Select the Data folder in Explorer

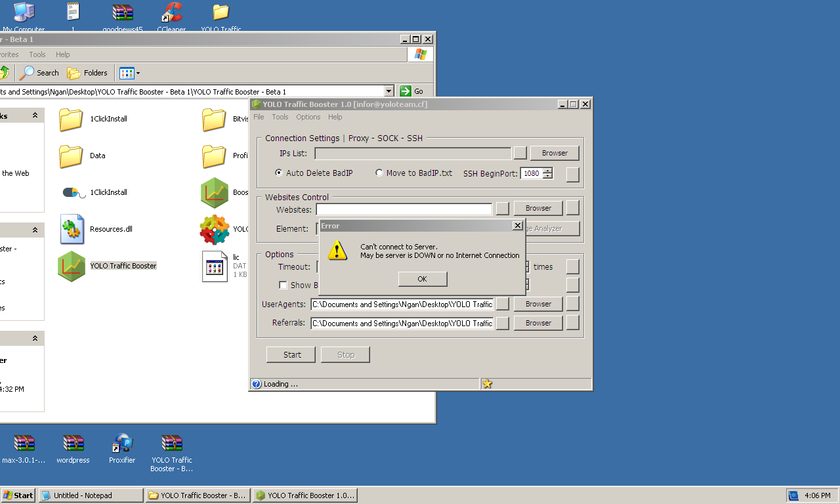pyautogui.click(x=70, y=156)
